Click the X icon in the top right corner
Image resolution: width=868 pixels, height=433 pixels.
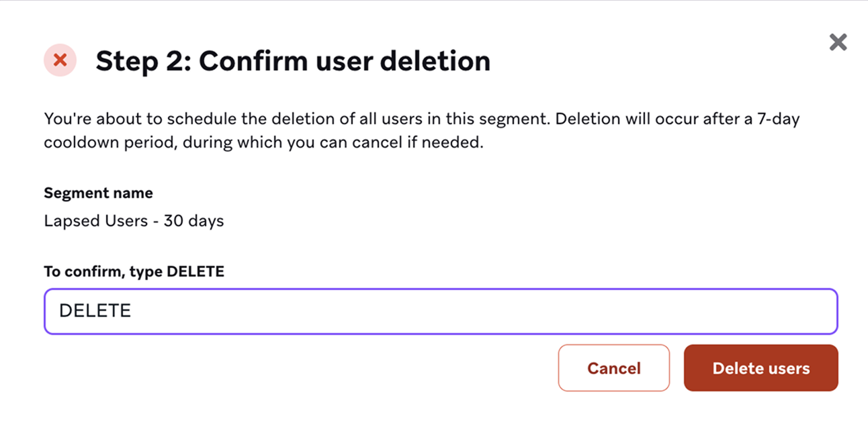coord(838,42)
